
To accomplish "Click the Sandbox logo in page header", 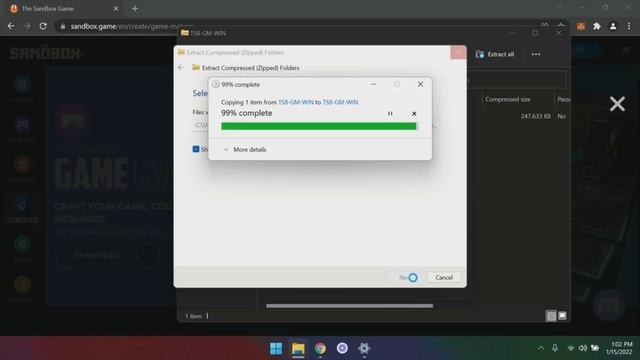I will (x=45, y=53).
